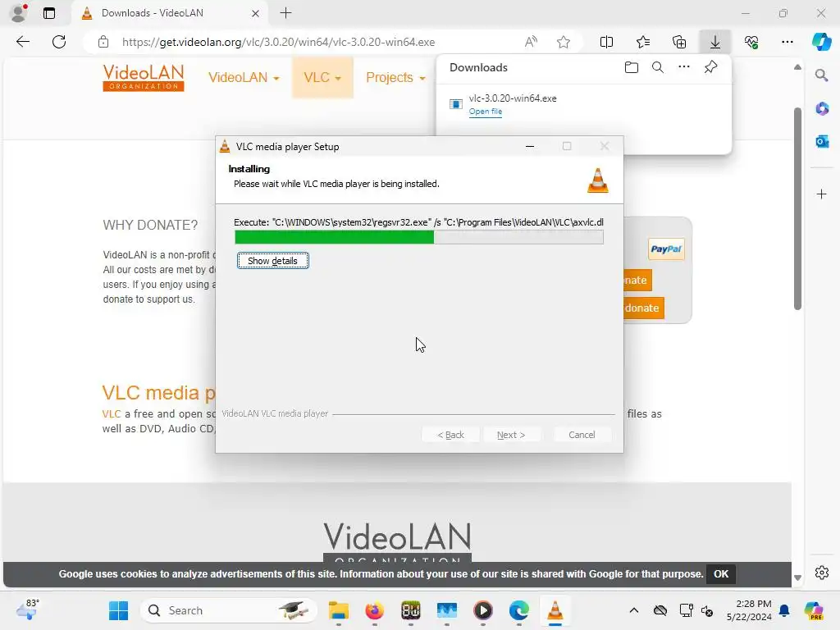Add a sidebar app with plus icon

click(822, 194)
